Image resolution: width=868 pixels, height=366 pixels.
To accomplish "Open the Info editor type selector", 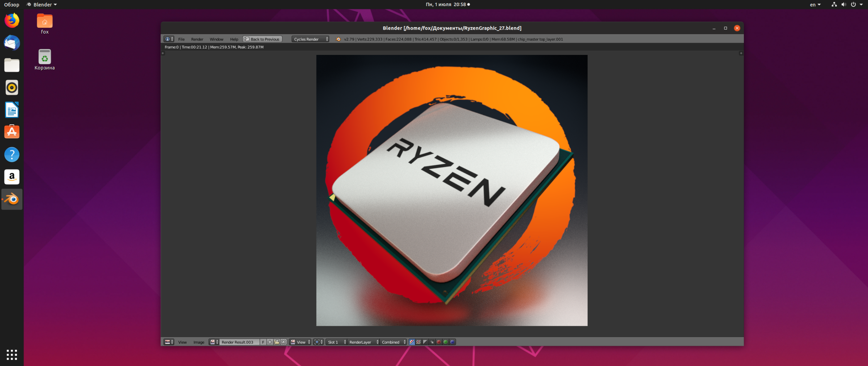I will 169,39.
